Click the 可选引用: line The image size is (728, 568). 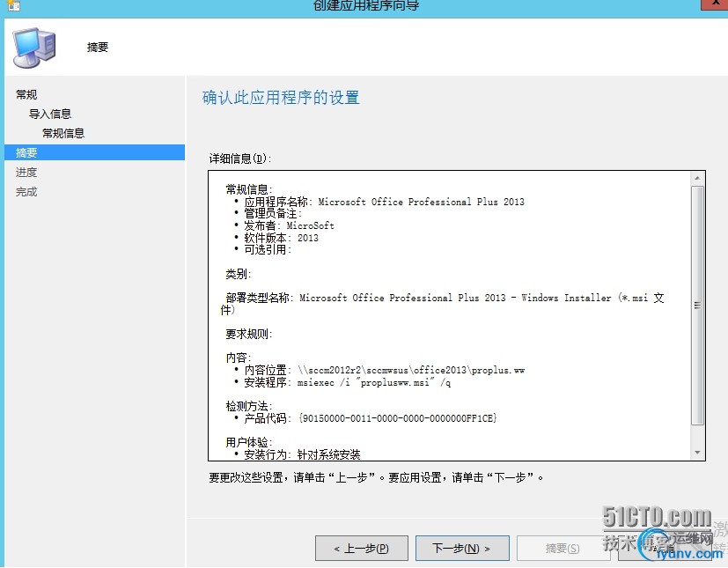(x=268, y=250)
